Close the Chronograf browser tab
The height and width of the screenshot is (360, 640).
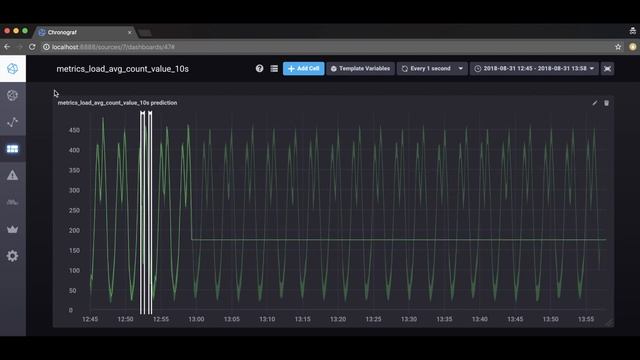pyautogui.click(x=130, y=32)
